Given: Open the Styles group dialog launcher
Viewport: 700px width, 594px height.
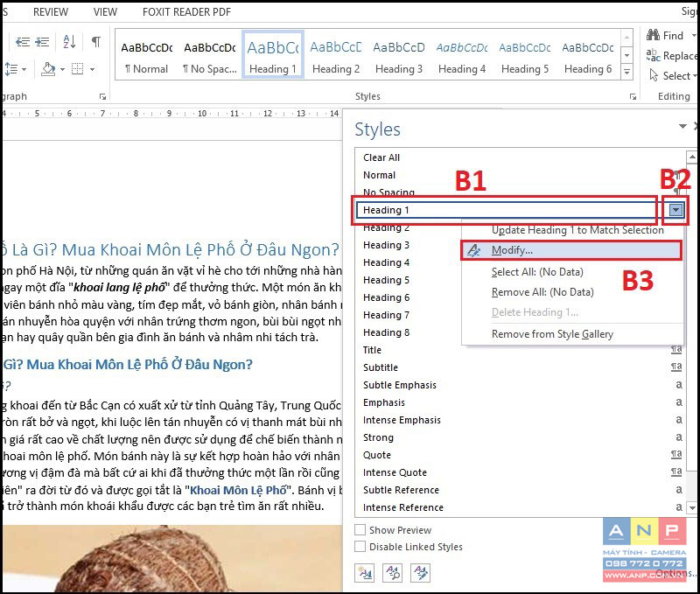Looking at the screenshot, I should pos(633,96).
